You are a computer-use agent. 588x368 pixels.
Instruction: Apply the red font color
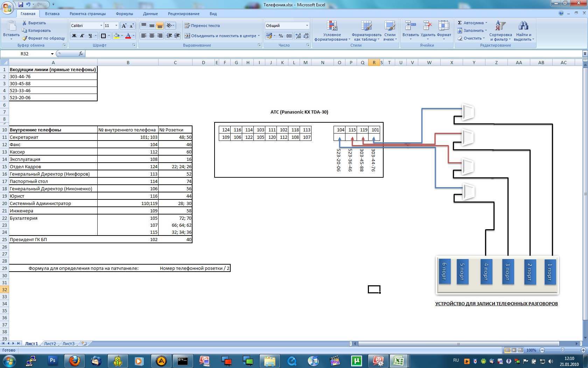click(x=128, y=36)
